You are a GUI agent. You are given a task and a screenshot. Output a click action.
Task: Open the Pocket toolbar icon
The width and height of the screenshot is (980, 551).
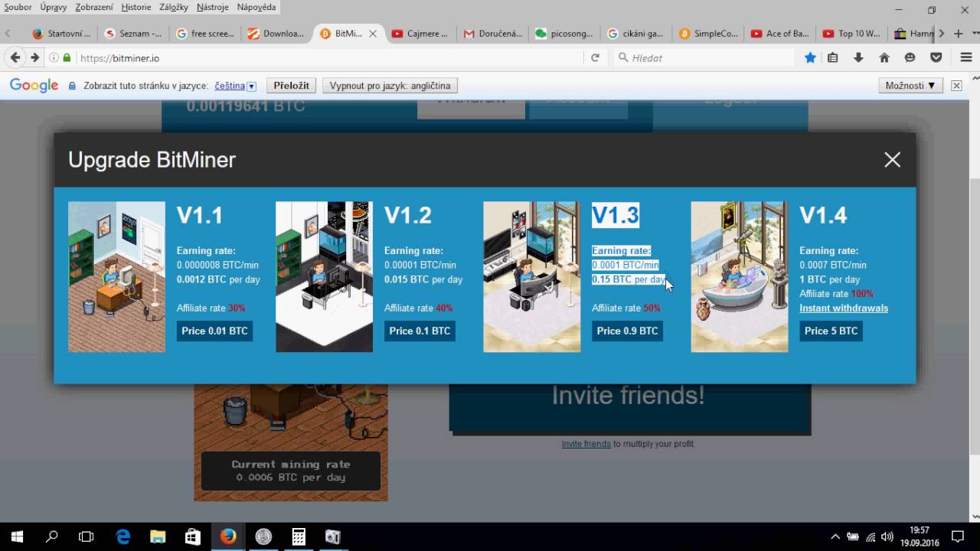936,57
